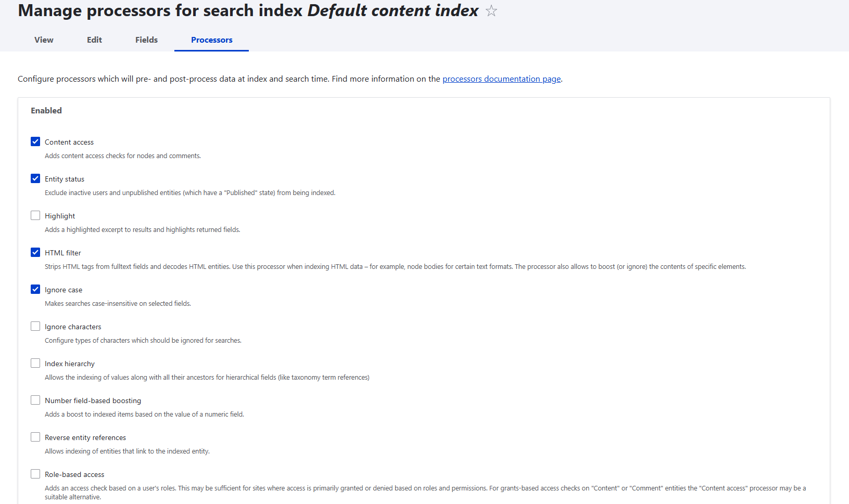Select the Processors tab
The image size is (849, 504).
tap(211, 40)
